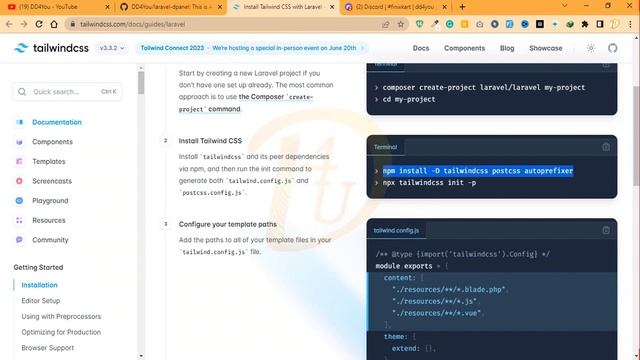Select the tailwind.config.js file tab
640x360 pixels.
tap(396, 230)
